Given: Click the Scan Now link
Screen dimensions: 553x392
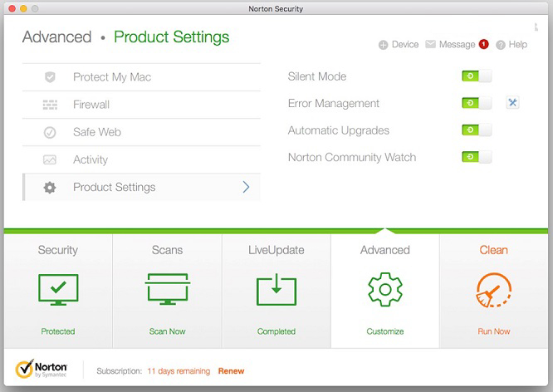Looking at the screenshot, I should click(x=167, y=331).
